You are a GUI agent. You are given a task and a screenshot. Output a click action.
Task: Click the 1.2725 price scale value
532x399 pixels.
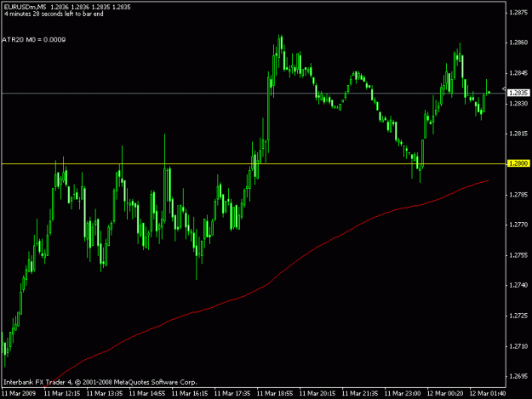518,316
